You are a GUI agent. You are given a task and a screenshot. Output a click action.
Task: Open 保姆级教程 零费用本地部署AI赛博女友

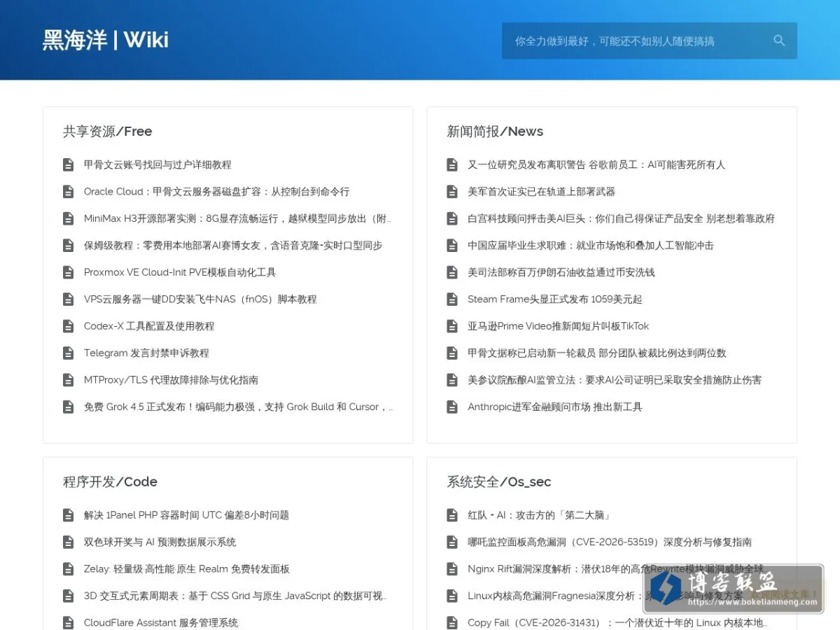(x=233, y=246)
